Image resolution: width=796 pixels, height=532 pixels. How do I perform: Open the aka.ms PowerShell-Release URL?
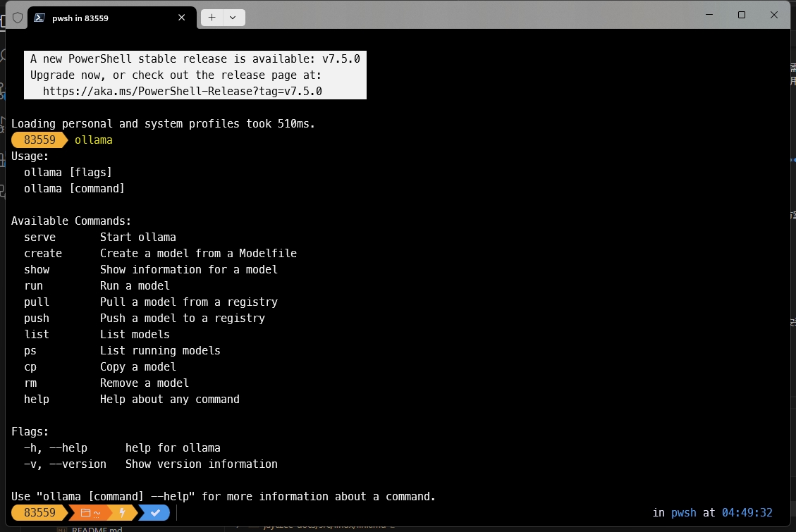[x=182, y=92]
